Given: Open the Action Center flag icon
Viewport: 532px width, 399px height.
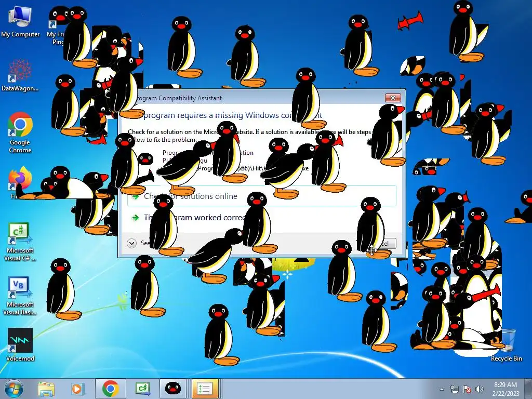Looking at the screenshot, I should tap(467, 389).
